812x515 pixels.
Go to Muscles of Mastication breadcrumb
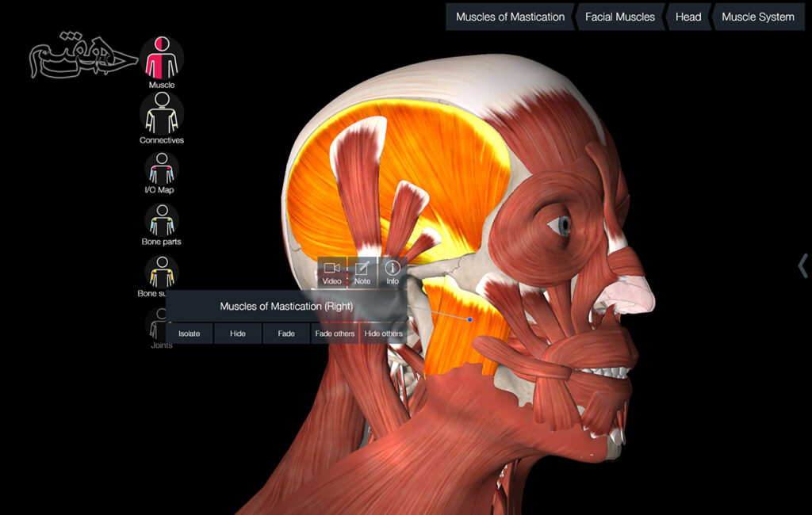(x=510, y=17)
